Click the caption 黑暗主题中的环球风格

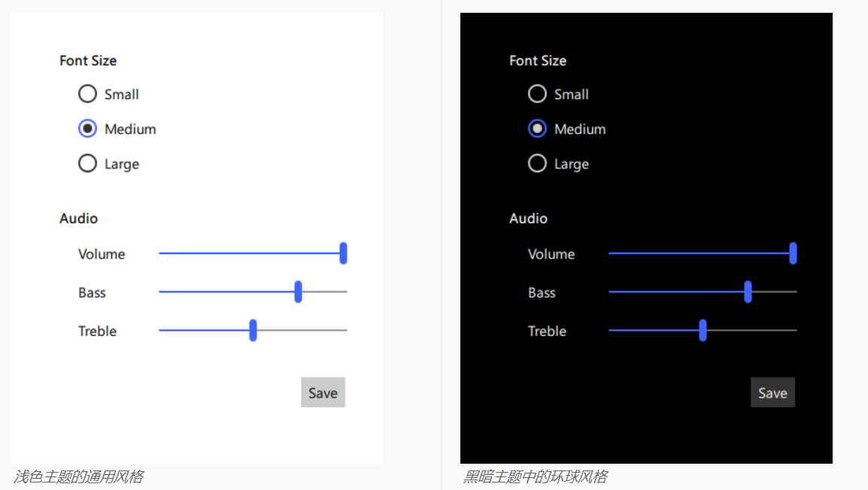[536, 476]
